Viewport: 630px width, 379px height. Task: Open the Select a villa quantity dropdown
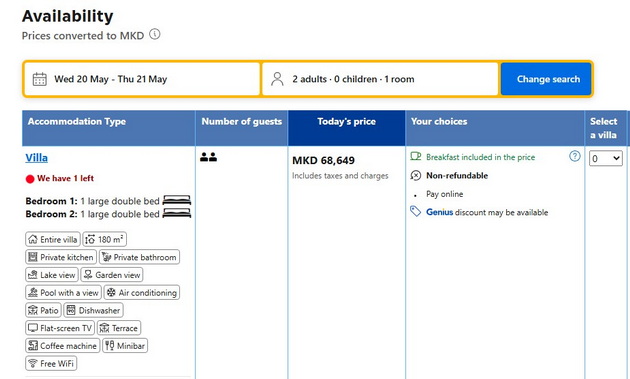[605, 158]
